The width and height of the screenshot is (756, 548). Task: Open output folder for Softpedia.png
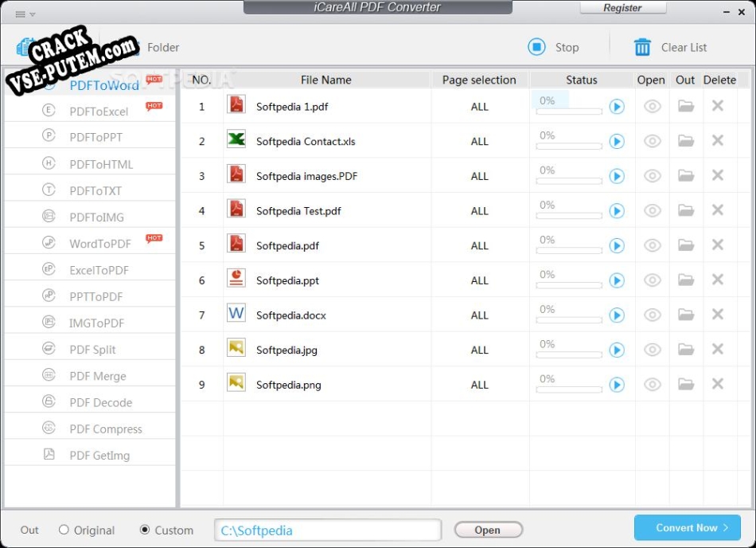686,383
